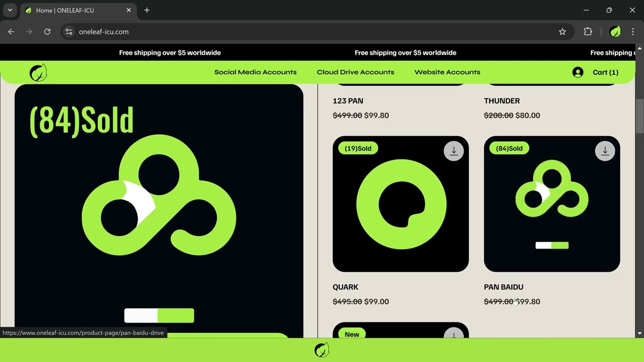Click the browser back arrow
The image size is (644, 362).
(x=11, y=32)
